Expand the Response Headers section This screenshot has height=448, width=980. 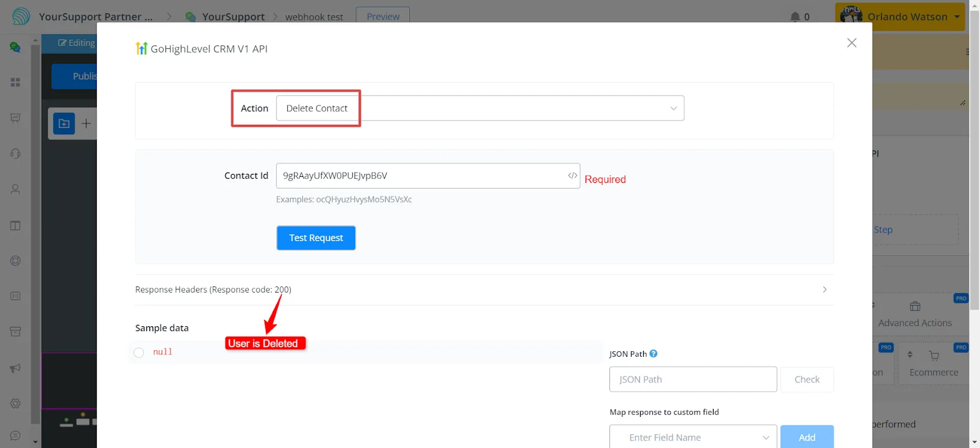(484, 289)
